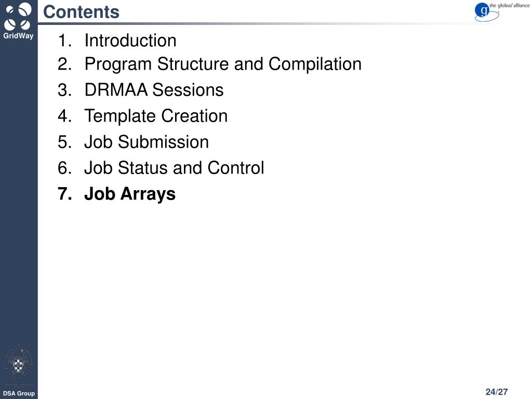Click the GridWay logo icon
Screen dimensions: 532x399
(x=18, y=16)
